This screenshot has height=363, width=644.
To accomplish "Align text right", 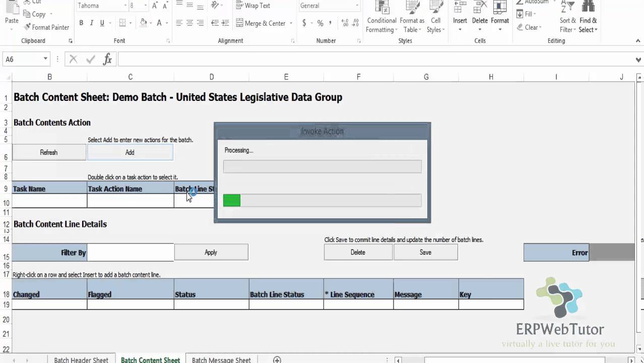I will click(201, 23).
